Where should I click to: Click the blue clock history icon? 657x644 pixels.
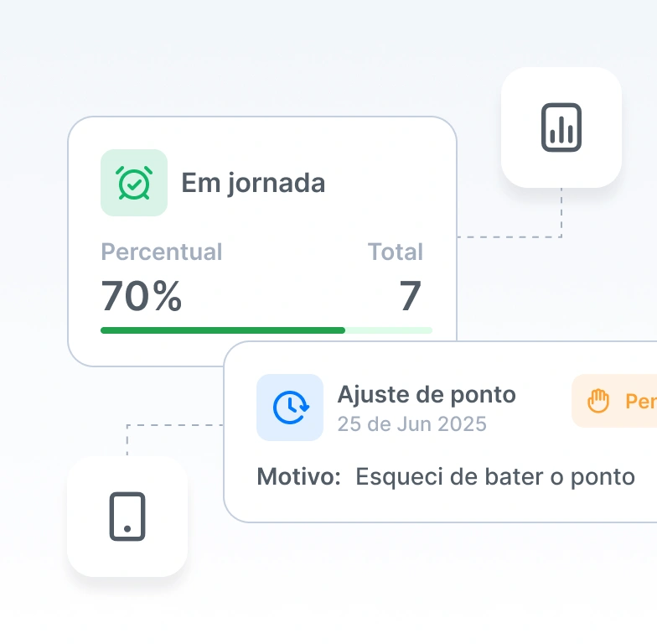[290, 408]
